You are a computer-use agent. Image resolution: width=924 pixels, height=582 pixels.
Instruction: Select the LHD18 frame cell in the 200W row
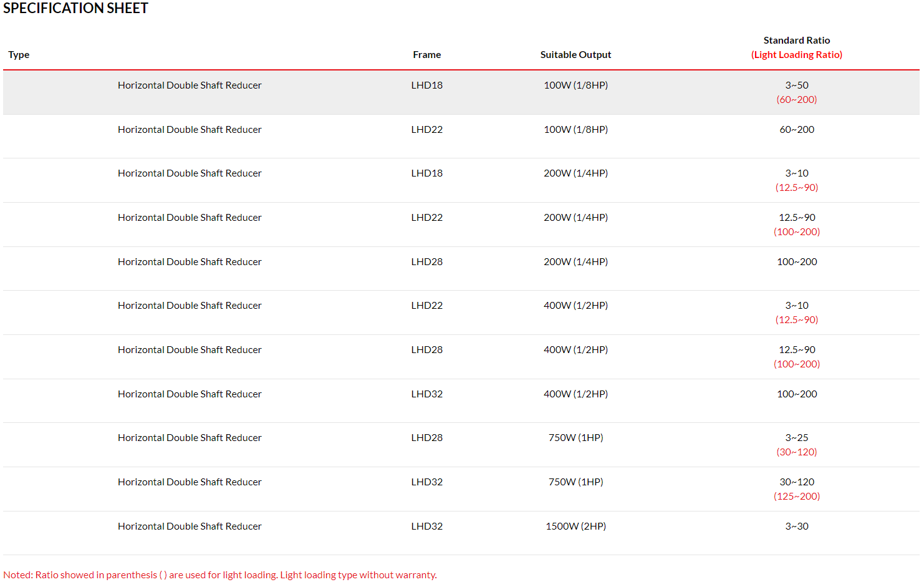[x=427, y=173]
